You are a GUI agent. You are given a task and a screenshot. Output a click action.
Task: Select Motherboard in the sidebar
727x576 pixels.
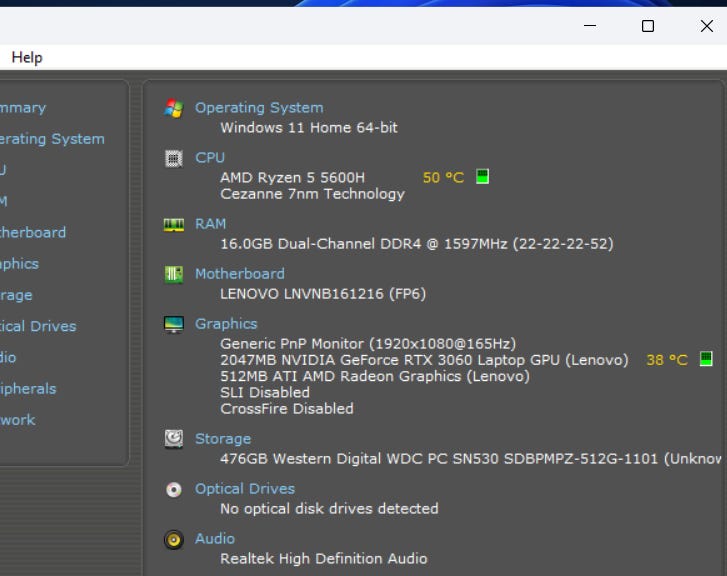tap(32, 233)
